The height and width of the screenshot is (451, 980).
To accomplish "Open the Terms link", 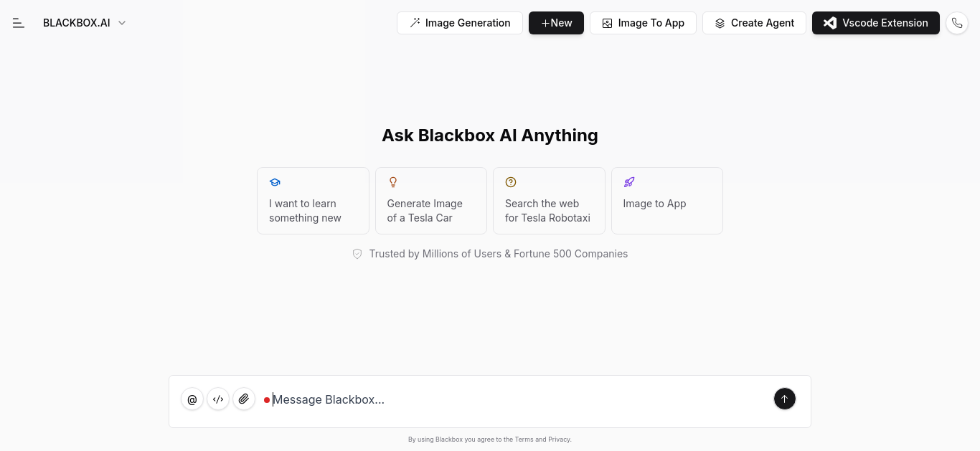I will pos(524,440).
